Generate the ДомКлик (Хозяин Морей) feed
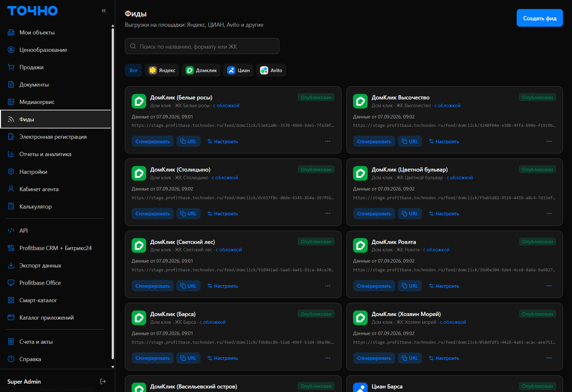Screen dimensions: 572x392 [374, 358]
